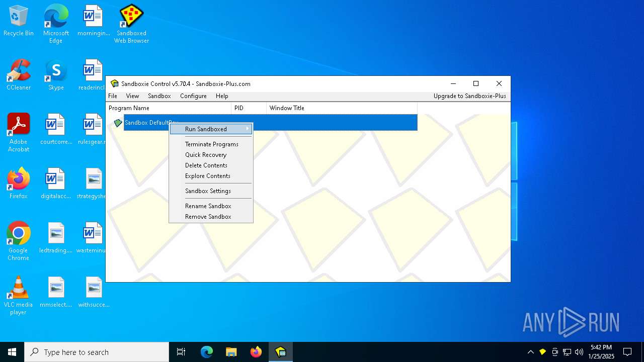
Task: Select the morningin... Word document icon
Action: coord(94,21)
